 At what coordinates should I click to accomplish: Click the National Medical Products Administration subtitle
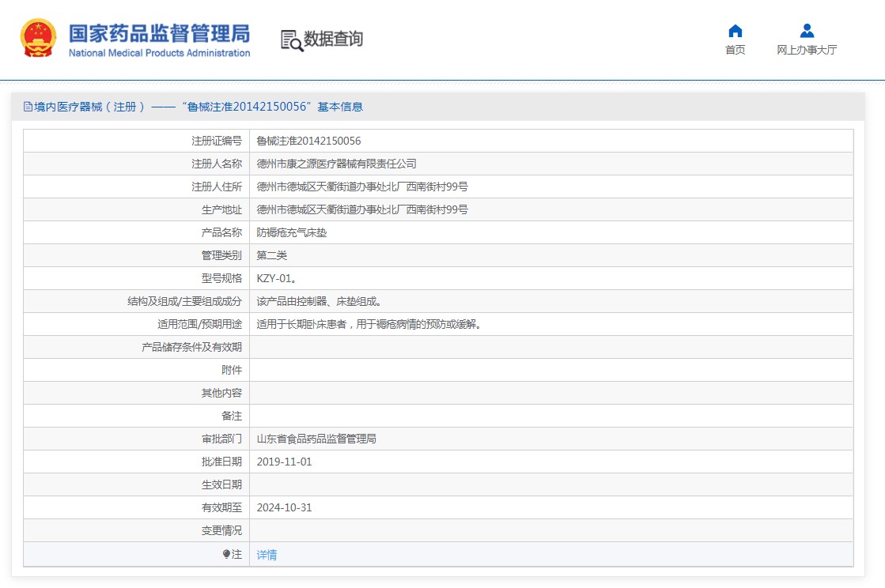159,54
